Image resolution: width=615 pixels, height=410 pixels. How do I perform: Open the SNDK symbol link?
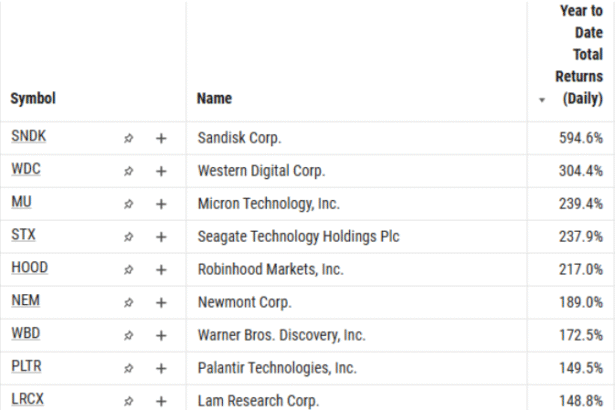click(28, 137)
